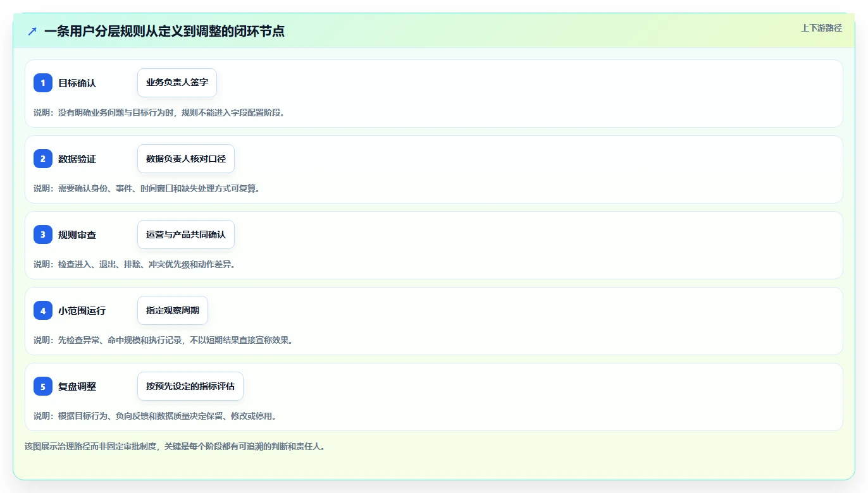Image resolution: width=868 pixels, height=493 pixels.
Task: Click the 指定观察周期 chip
Action: (173, 310)
